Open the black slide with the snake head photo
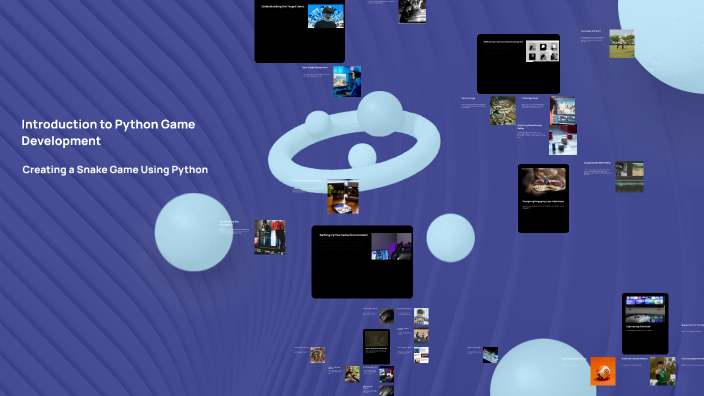This screenshot has width=704, height=396. click(543, 198)
